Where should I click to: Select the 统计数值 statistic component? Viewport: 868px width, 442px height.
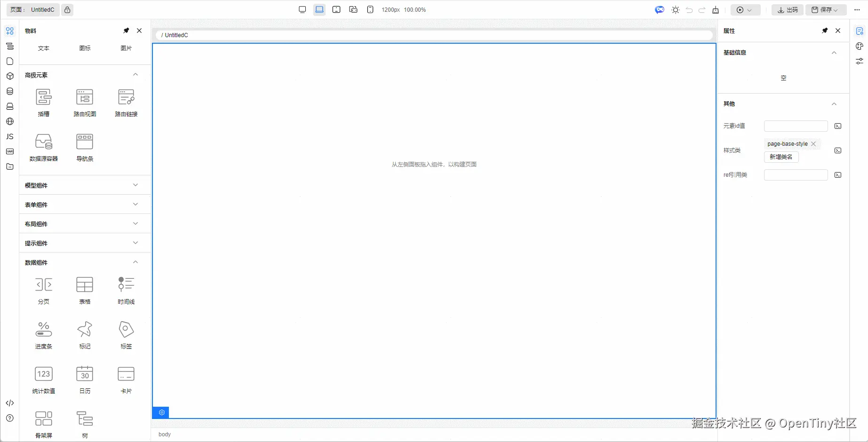tap(44, 379)
